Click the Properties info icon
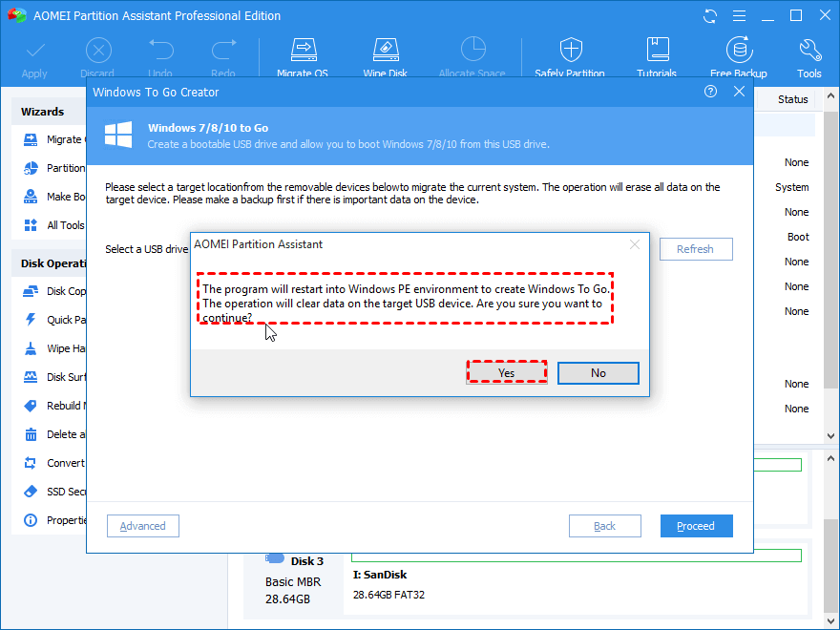Screen dimensions: 840x630 31,520
